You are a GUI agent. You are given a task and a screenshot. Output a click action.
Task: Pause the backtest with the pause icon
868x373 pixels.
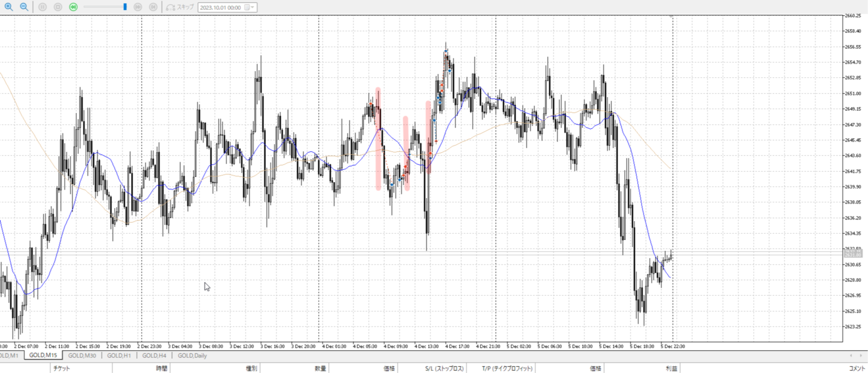pyautogui.click(x=42, y=7)
